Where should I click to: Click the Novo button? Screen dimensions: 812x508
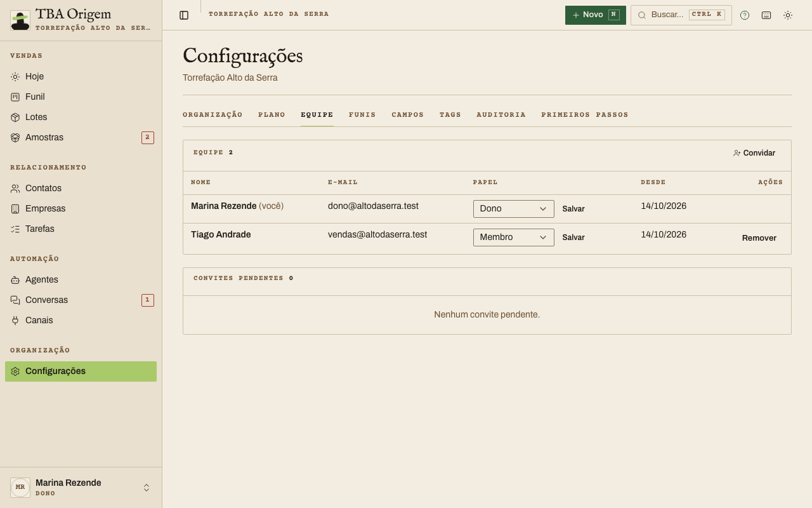(x=596, y=15)
